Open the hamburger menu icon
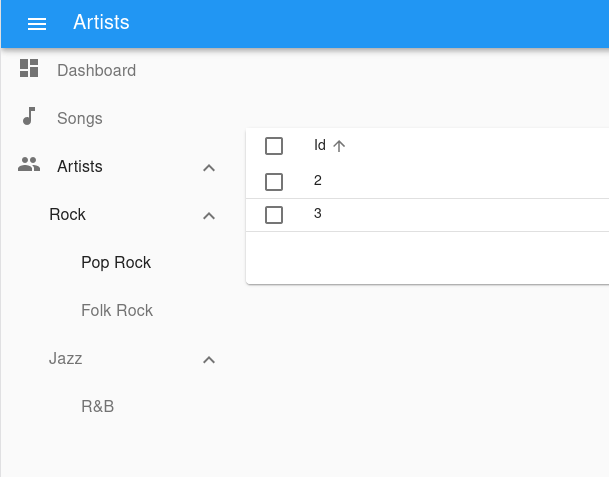 tap(37, 23)
